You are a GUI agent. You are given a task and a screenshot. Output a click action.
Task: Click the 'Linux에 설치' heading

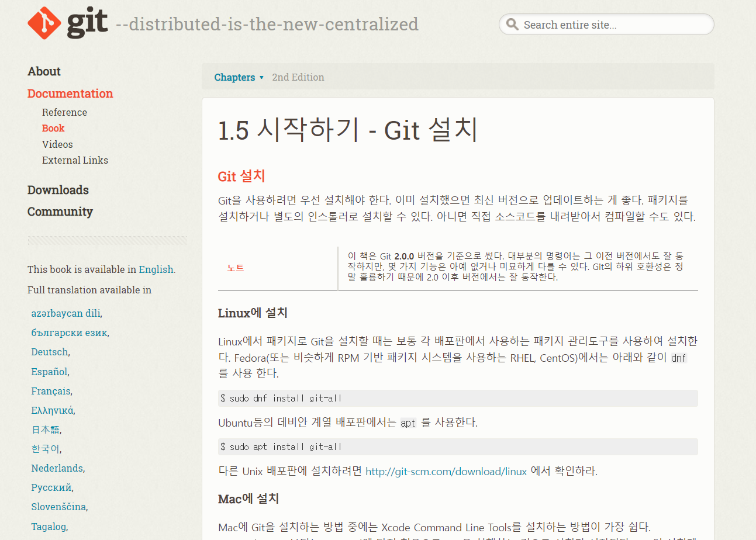point(253,313)
